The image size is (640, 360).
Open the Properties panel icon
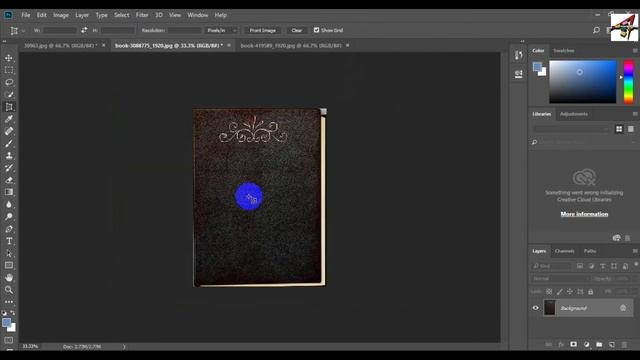pyautogui.click(x=518, y=74)
